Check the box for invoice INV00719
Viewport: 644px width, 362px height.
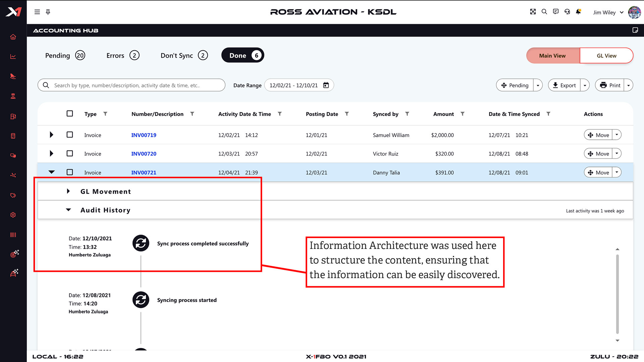pos(70,135)
